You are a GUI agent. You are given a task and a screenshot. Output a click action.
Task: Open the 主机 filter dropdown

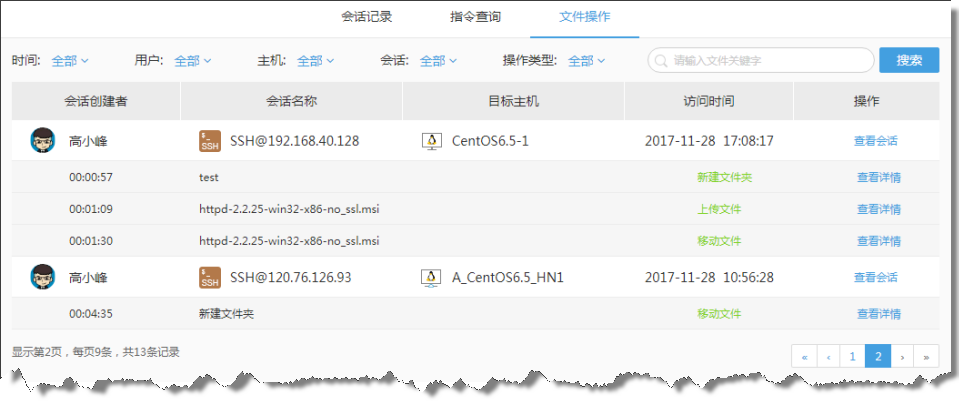(316, 61)
